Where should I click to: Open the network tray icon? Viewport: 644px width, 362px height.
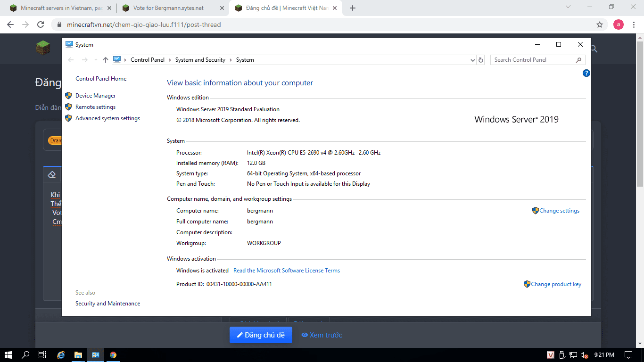573,355
